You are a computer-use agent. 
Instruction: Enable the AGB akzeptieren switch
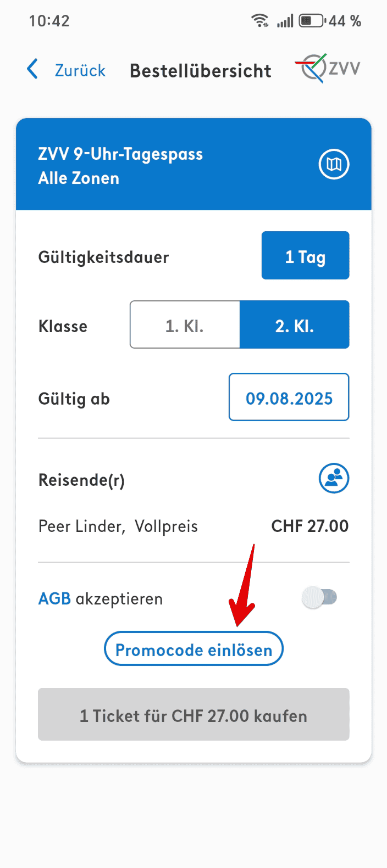pyautogui.click(x=320, y=597)
